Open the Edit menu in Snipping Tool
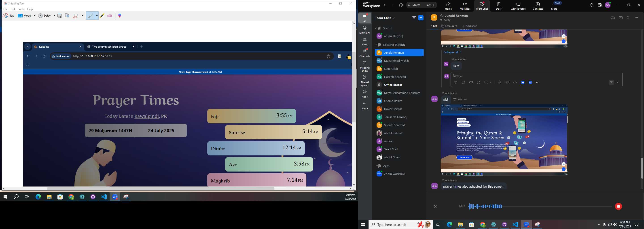Viewport: 644px width, 229px height. 13,9
